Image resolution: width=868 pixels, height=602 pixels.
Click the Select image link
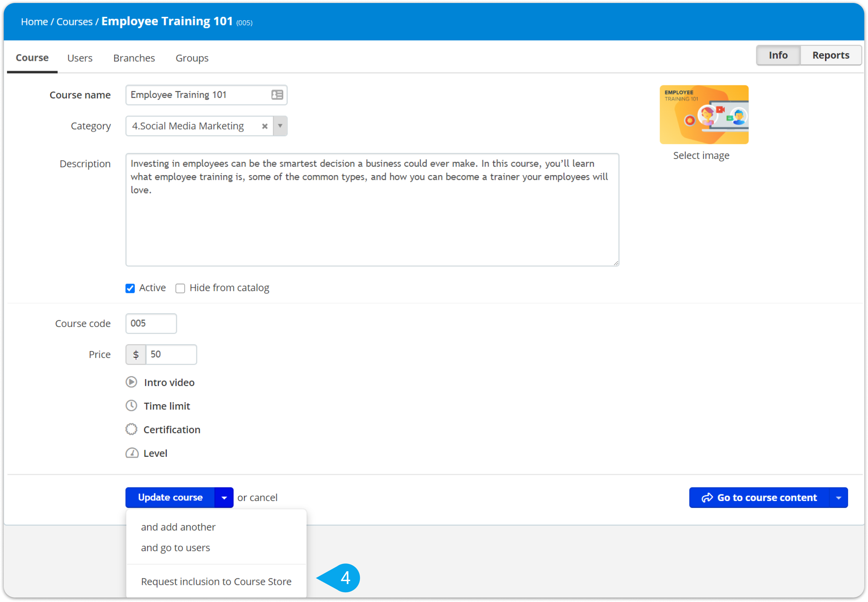tap(701, 155)
